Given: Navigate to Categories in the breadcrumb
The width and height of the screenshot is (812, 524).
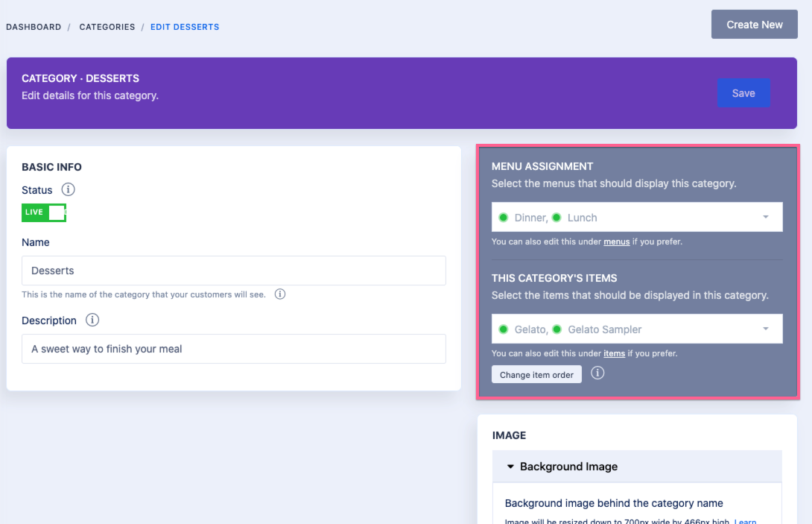Looking at the screenshot, I should [107, 27].
